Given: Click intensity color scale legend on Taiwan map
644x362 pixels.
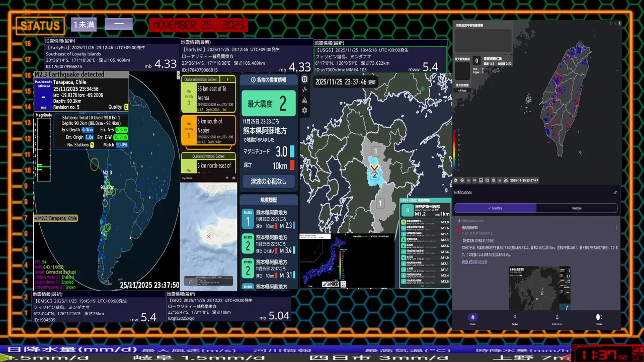Looking at the screenshot, I should point(455,150).
